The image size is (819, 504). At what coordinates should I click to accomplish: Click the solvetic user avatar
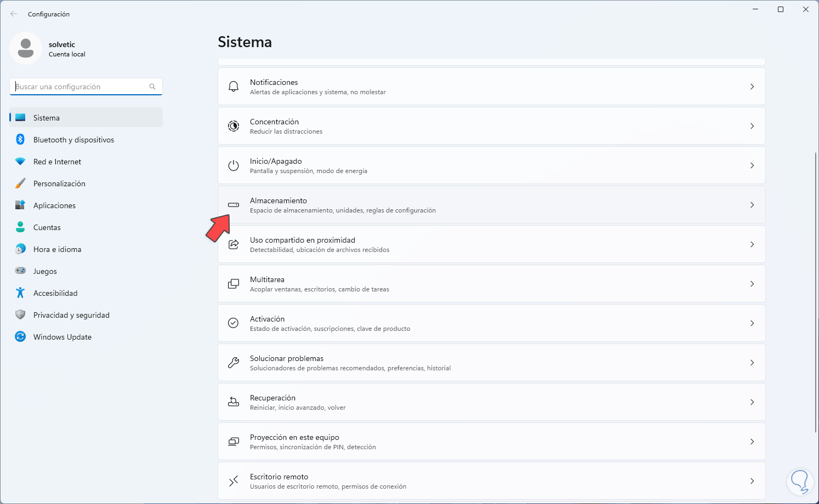(x=26, y=48)
